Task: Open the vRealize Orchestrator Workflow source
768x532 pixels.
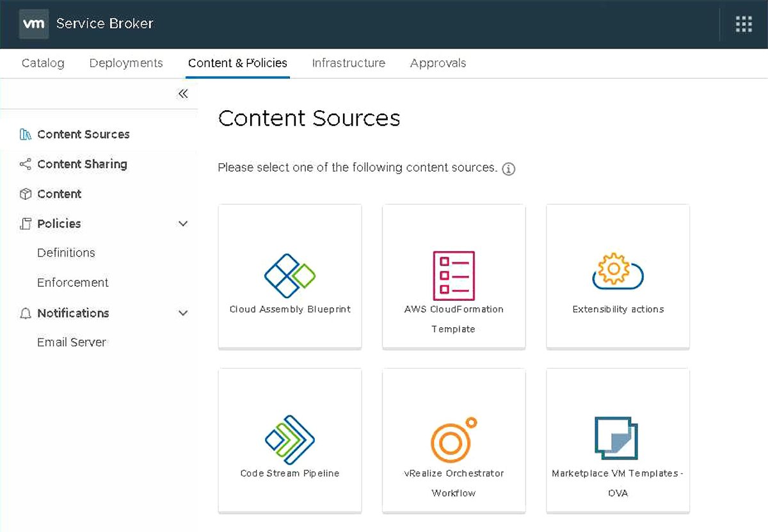Action: 453,440
